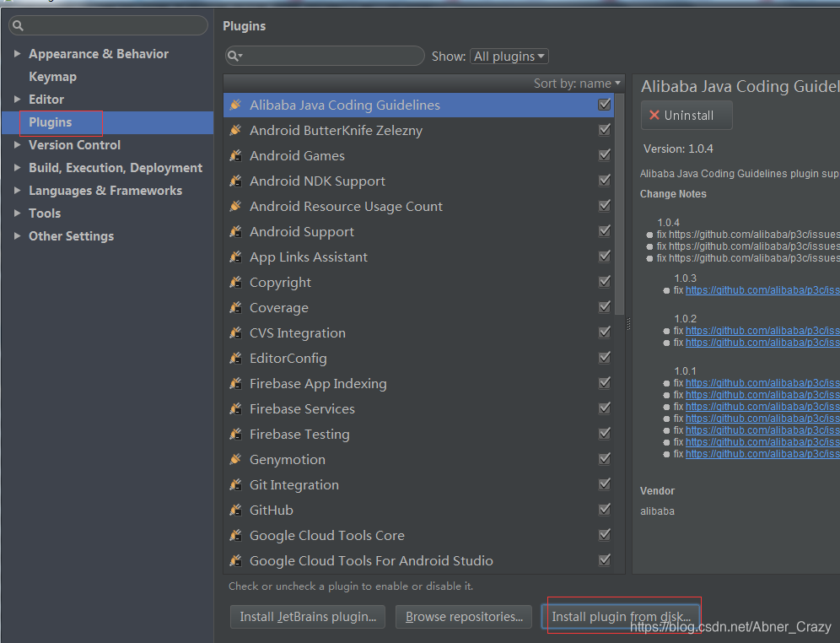The image size is (840, 643).
Task: Toggle the Genymotion plugin checkbox
Action: click(605, 459)
